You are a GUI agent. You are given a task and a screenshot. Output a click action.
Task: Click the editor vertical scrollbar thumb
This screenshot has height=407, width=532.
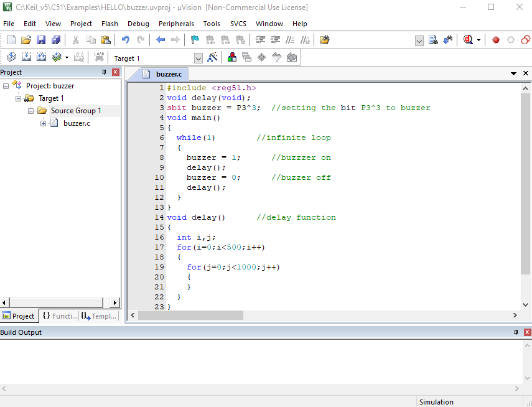(x=525, y=184)
